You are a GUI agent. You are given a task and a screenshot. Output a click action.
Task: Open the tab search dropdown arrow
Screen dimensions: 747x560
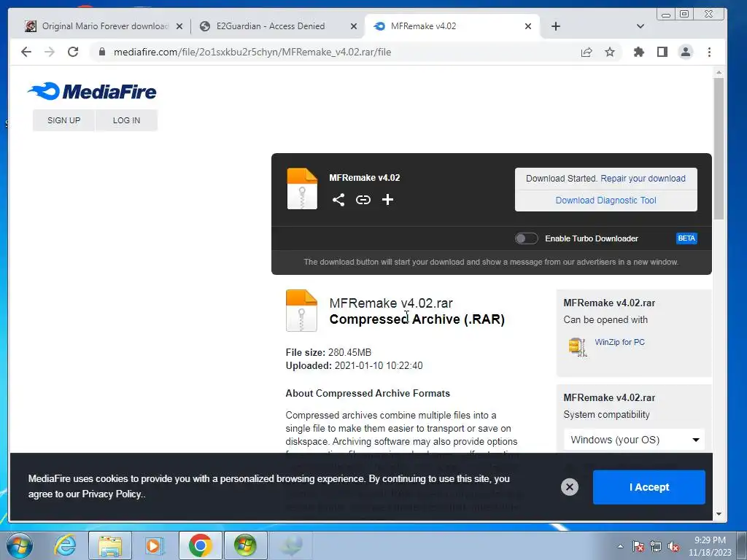pyautogui.click(x=640, y=26)
